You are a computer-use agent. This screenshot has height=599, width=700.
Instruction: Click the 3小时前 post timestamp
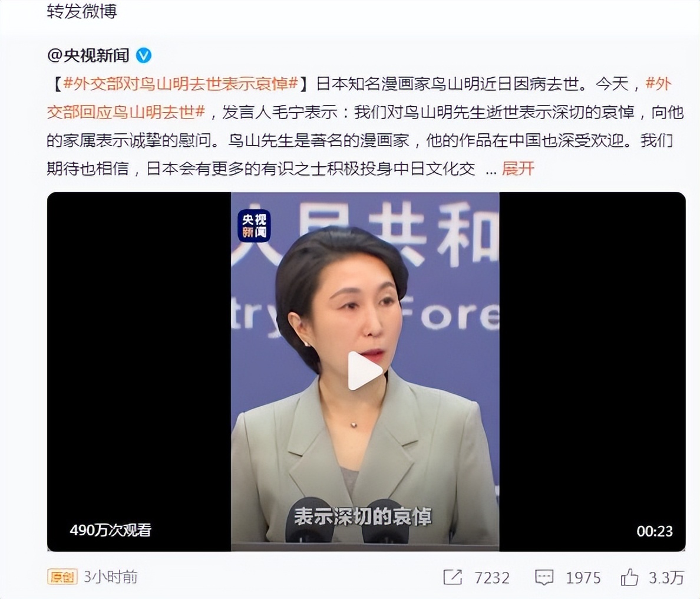coord(110,577)
